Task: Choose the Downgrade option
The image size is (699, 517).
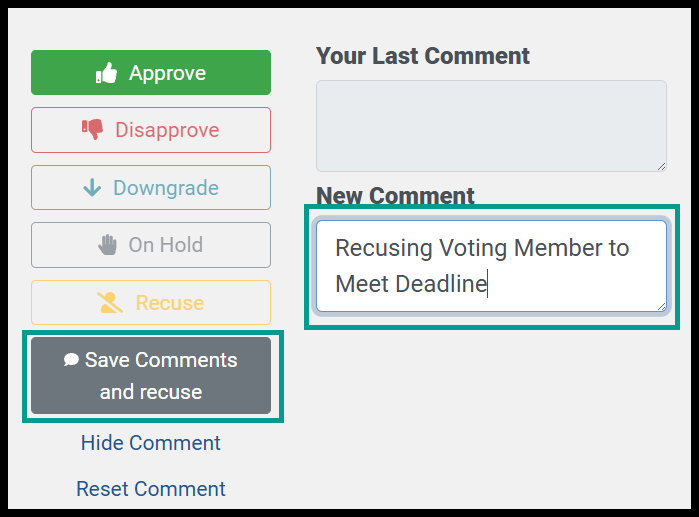Action: tap(151, 188)
